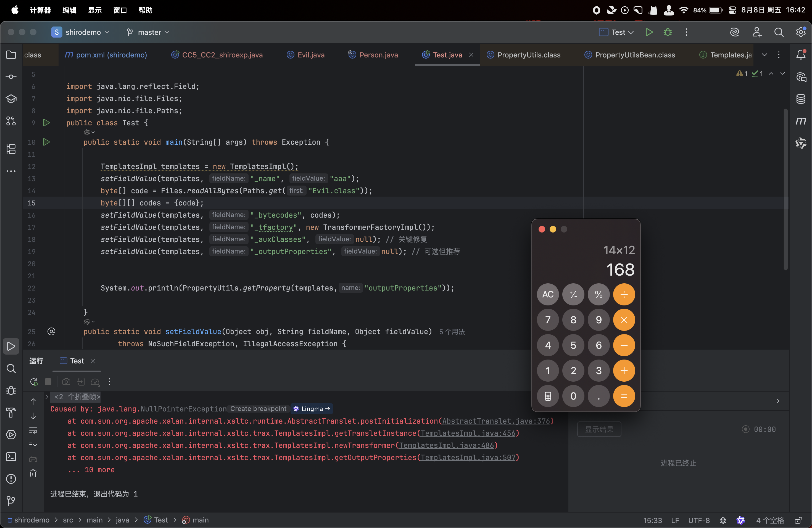This screenshot has width=812, height=528.
Task: Toggle soft-wrap in run console
Action: coord(33,431)
